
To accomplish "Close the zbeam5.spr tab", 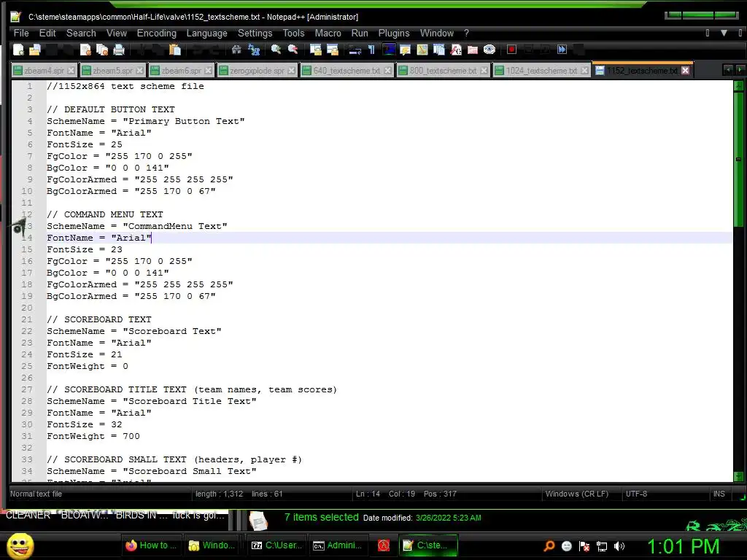I will [139, 71].
